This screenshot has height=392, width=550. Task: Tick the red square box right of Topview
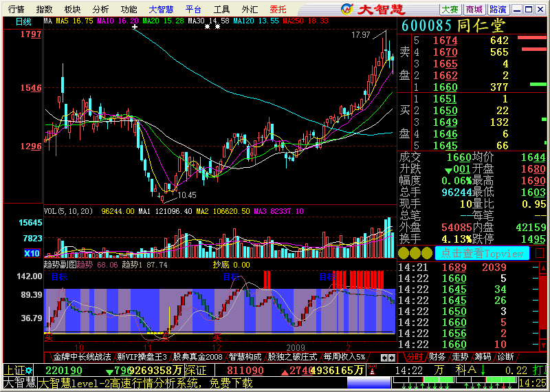click(x=540, y=253)
